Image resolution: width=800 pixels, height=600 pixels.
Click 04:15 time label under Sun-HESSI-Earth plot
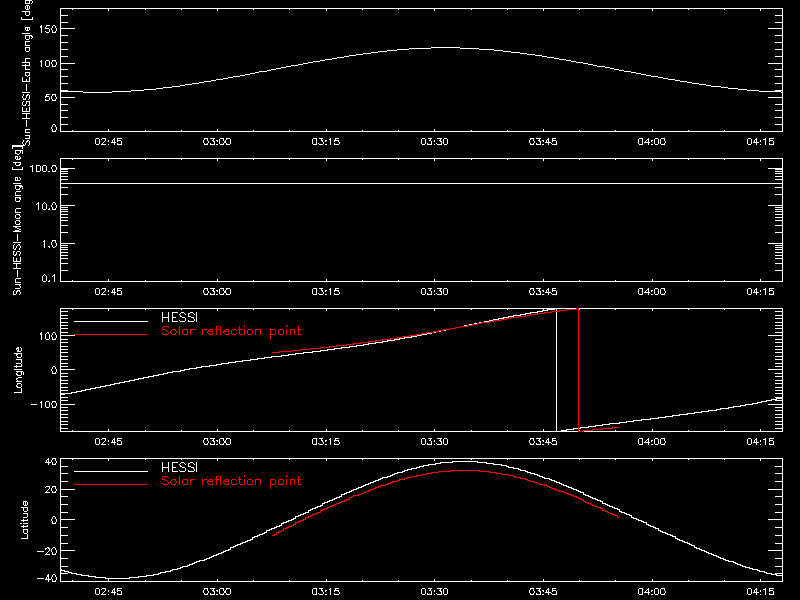(x=760, y=142)
